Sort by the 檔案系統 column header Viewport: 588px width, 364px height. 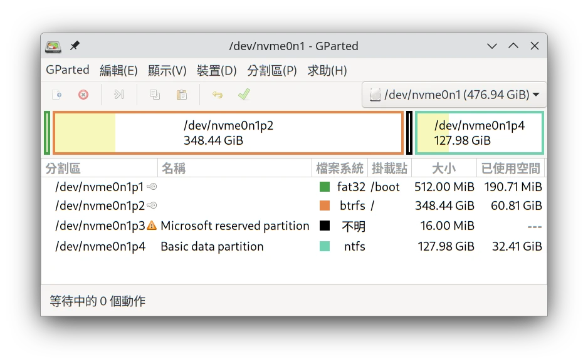coord(339,169)
